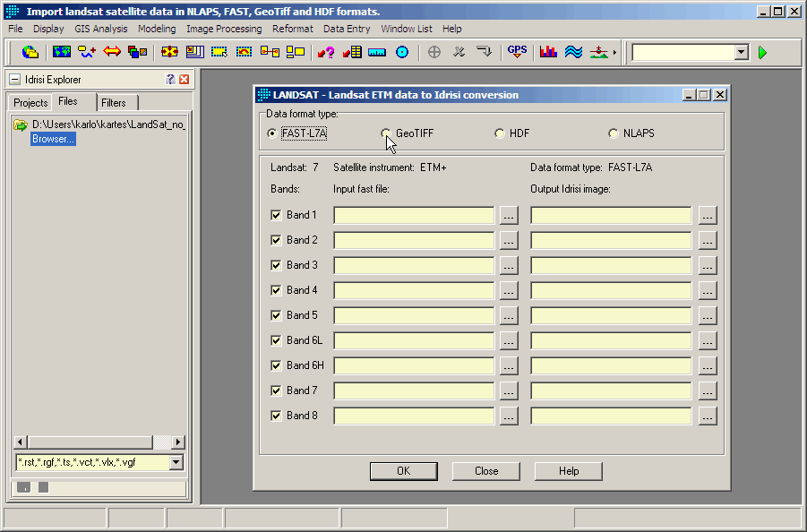
Task: Browse for Band 8 output Idrisi image
Action: (x=708, y=416)
